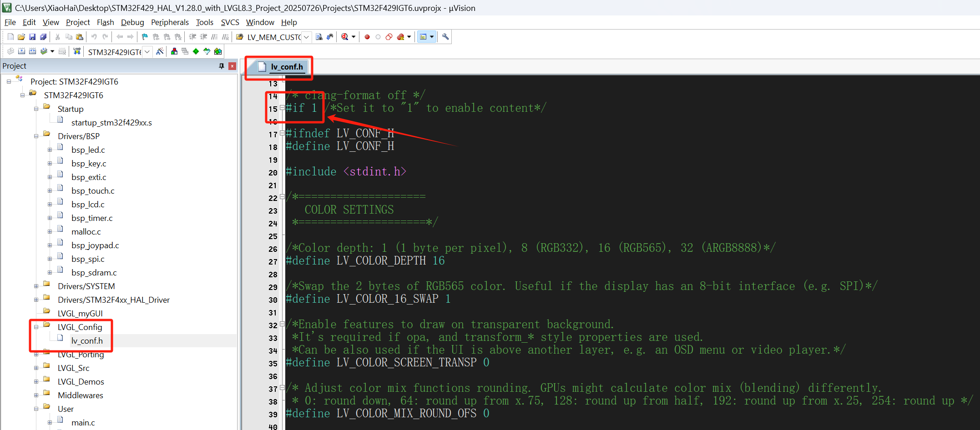Collapse the code fold at line 17
The image size is (980, 430).
[x=282, y=133]
